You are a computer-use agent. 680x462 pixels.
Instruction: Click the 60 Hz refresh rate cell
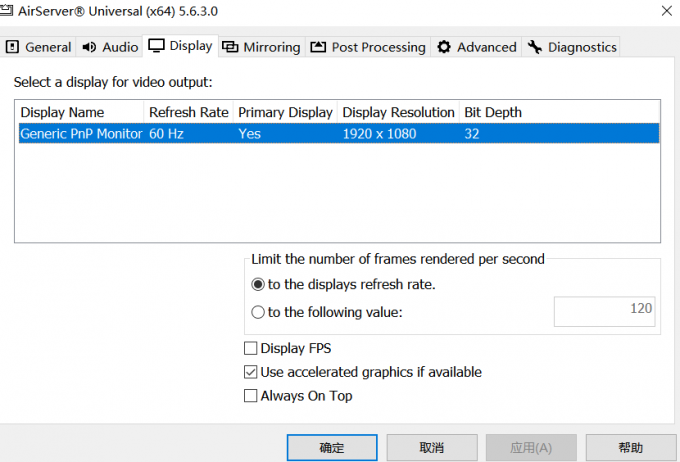[x=167, y=134]
